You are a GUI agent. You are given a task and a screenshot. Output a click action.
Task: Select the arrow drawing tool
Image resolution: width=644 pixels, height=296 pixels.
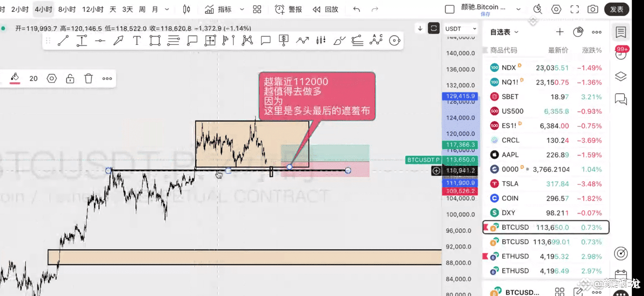[x=118, y=41]
